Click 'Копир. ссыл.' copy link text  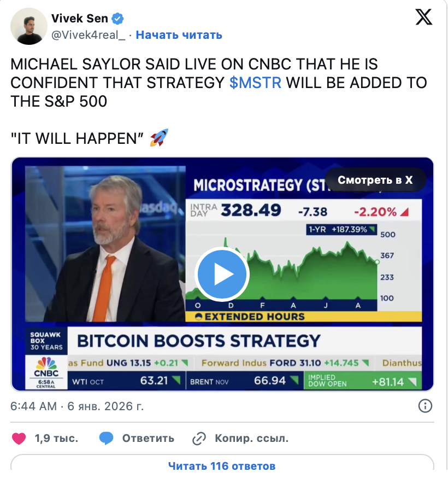(251, 439)
